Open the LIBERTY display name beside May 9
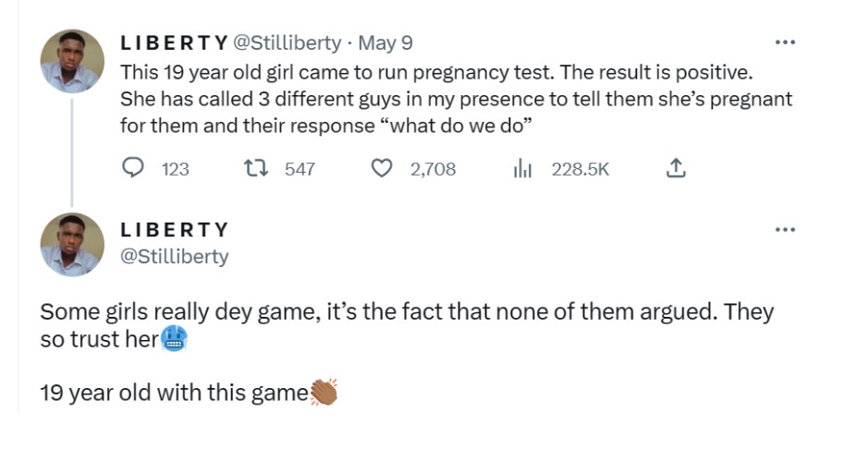 pos(174,42)
